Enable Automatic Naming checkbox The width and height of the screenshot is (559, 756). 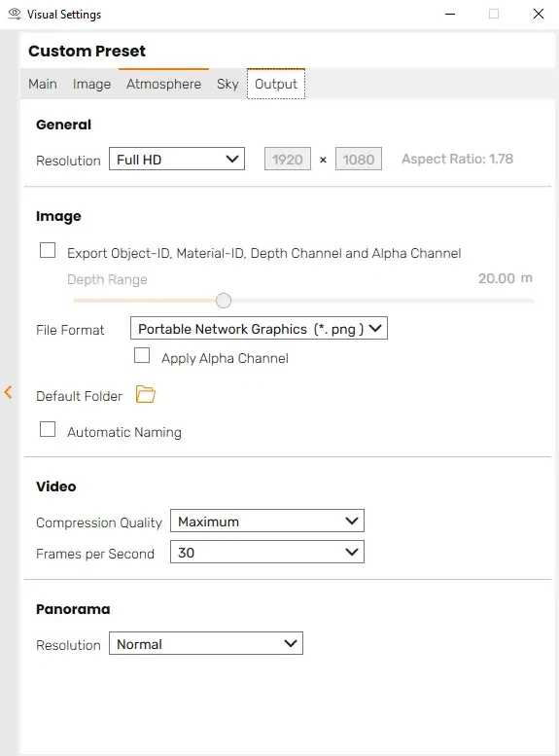coord(48,429)
